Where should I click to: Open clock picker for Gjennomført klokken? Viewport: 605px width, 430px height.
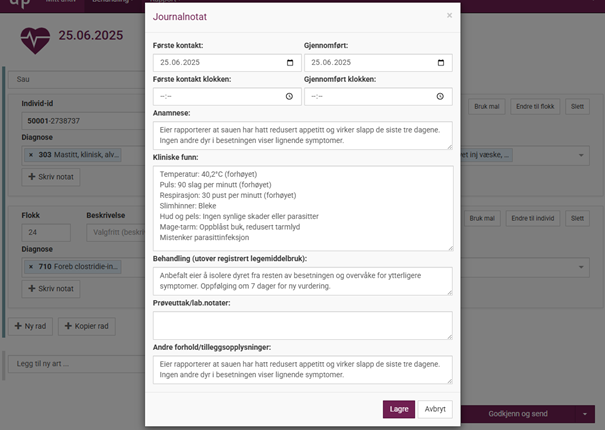[x=441, y=97]
